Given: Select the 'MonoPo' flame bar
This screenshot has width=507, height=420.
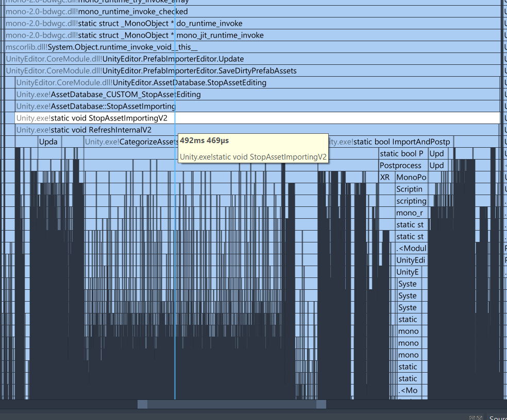Looking at the screenshot, I should 412,178.
